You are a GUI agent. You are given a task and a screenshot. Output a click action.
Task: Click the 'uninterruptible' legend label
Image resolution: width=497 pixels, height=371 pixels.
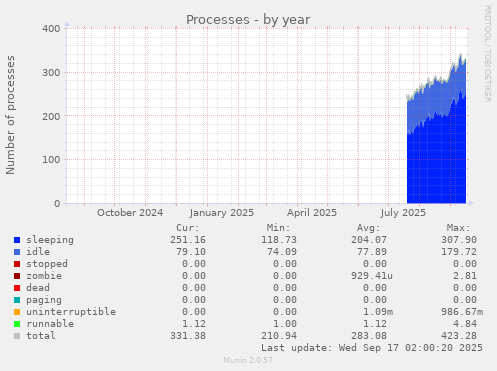coord(71,312)
